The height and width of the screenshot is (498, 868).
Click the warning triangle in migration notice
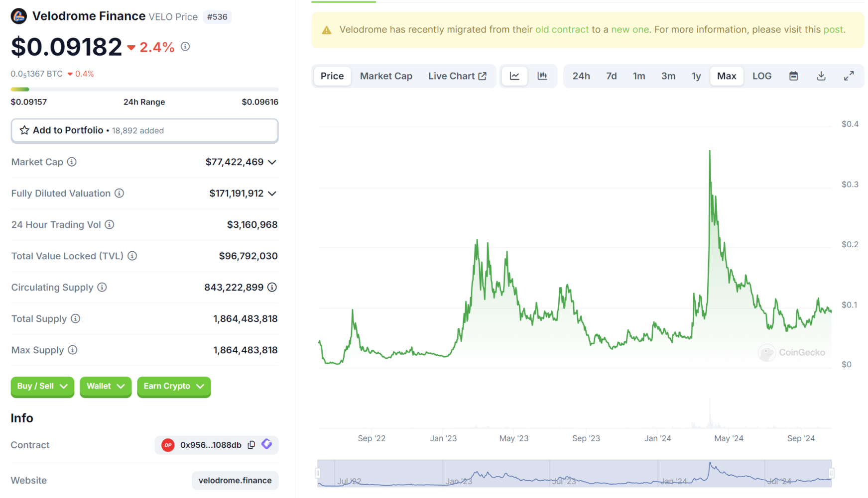coord(327,30)
